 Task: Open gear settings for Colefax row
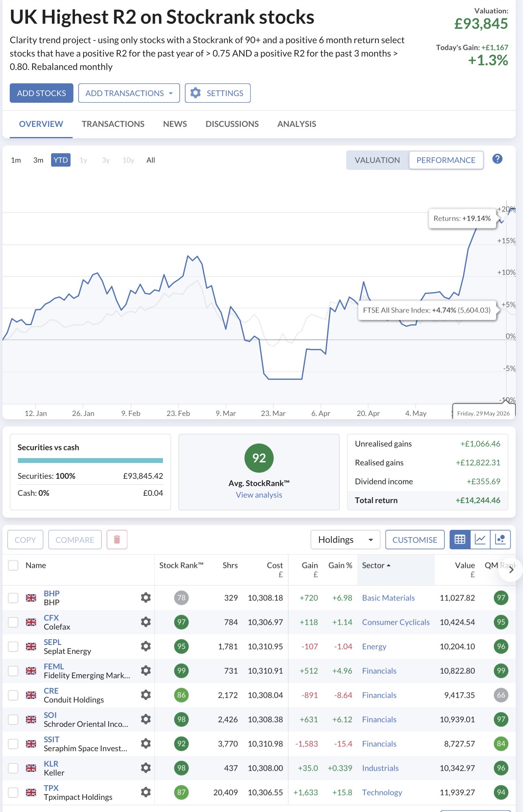click(146, 622)
